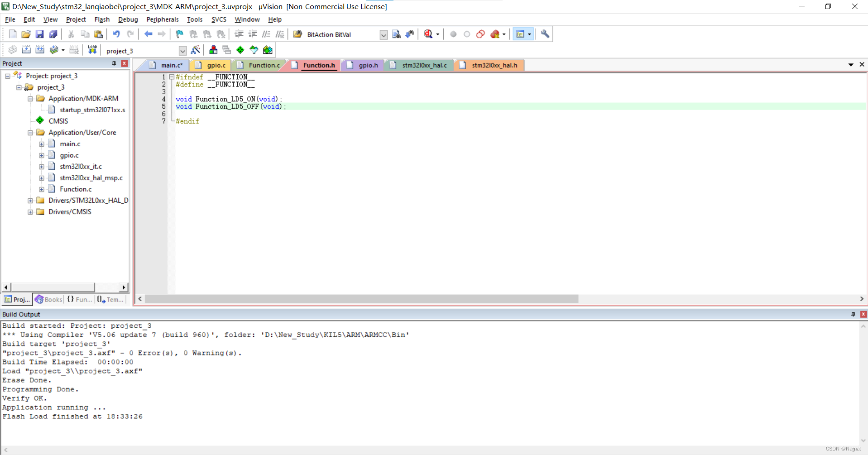Pin the Build Output panel
Screen dimensions: 868x455
[853, 314]
